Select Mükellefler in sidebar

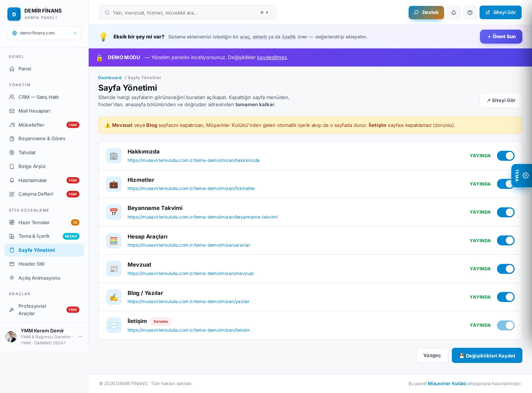(44, 125)
